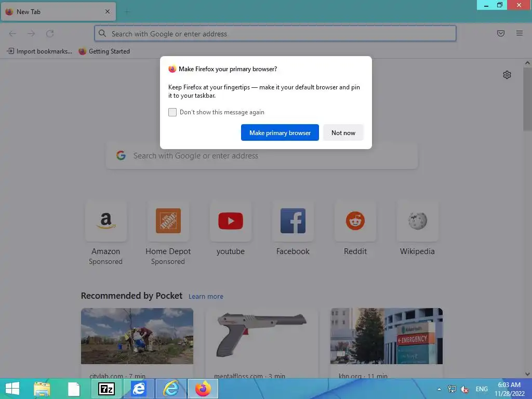The width and height of the screenshot is (532, 399).
Task: Open Internet Explorer yellow-ring taskbar icon
Action: click(x=170, y=389)
